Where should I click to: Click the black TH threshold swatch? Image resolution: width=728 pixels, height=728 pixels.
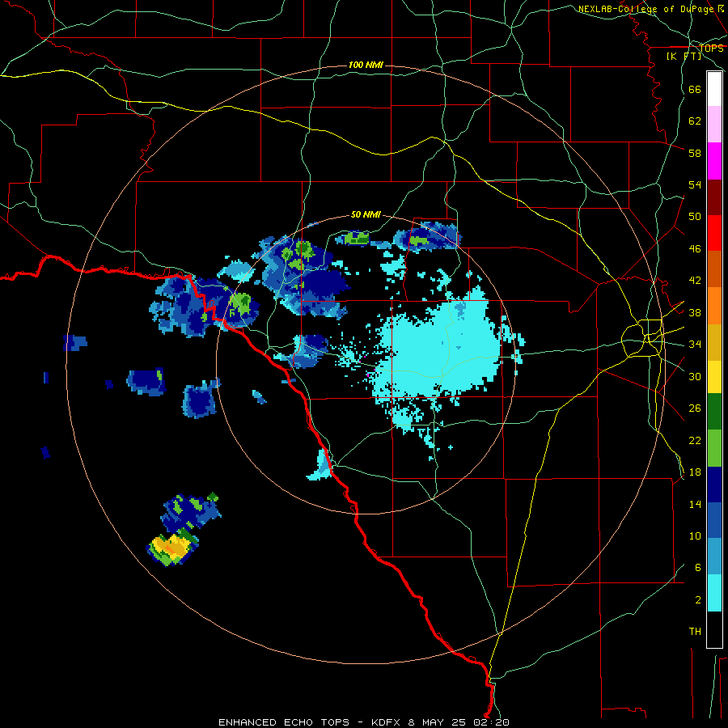714,629
